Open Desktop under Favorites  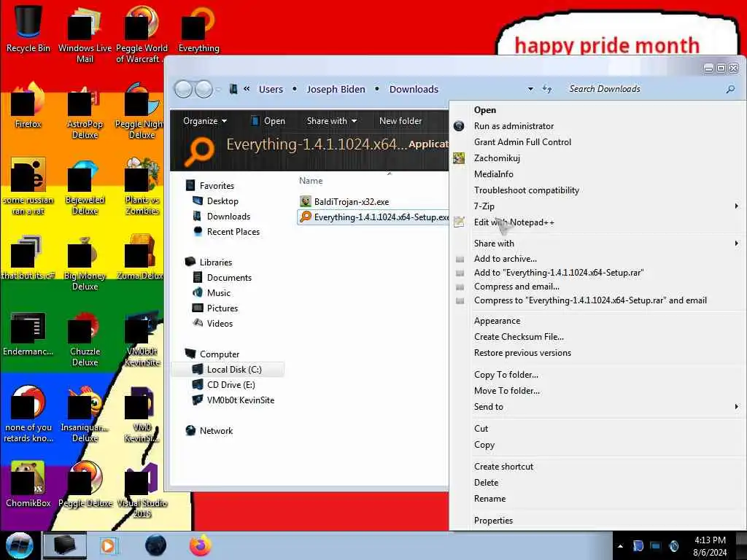(x=215, y=201)
